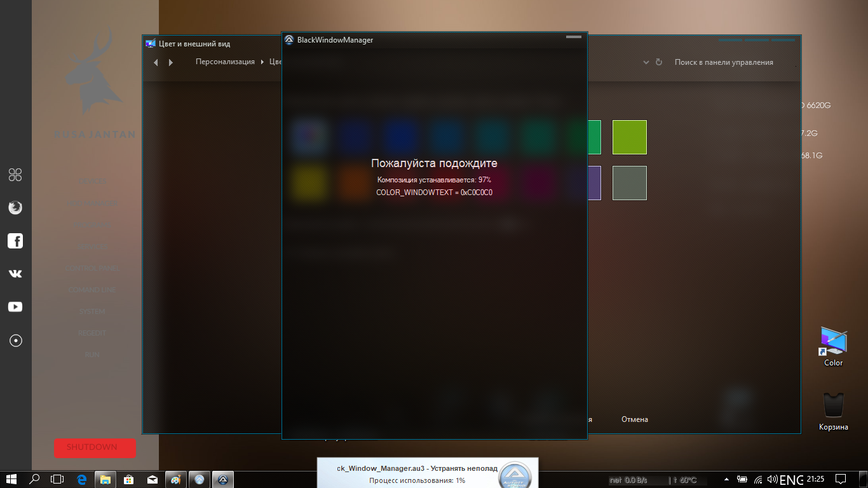Open the Корзина recycle bin icon
Screen dimensions: 868x488
click(x=833, y=412)
